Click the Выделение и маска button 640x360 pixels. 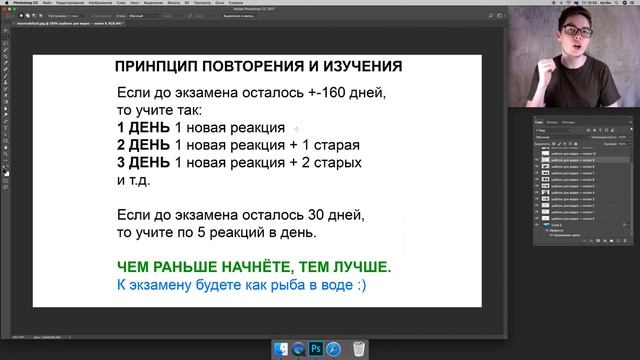point(239,16)
